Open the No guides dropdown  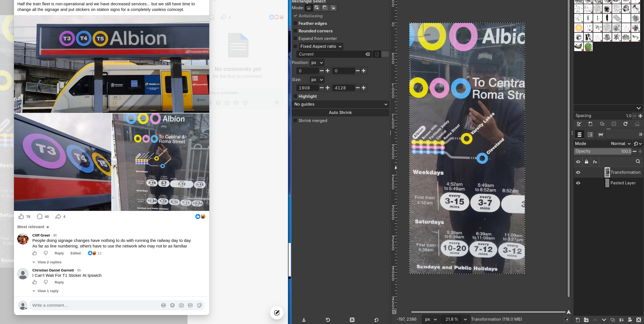(x=340, y=104)
